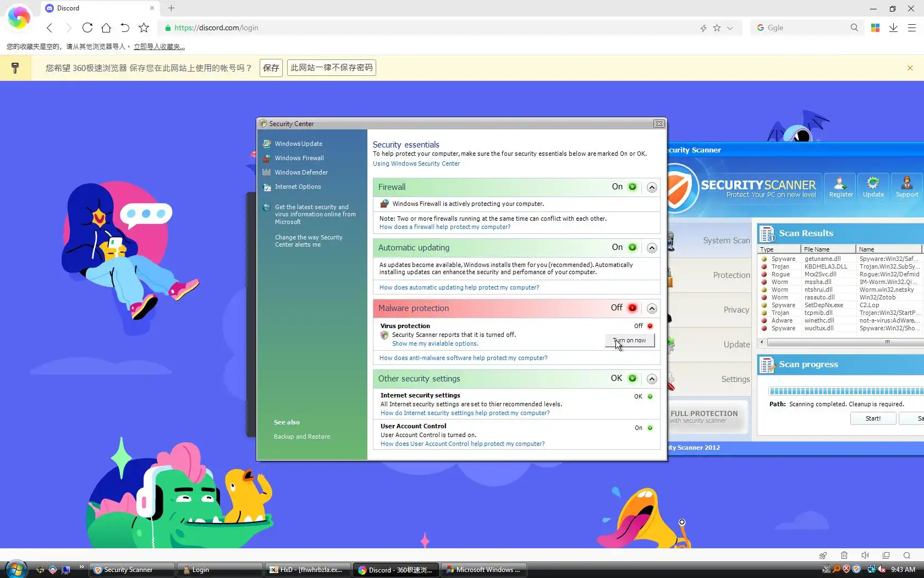Click the trash icon in browser status bar
The image size is (924, 578).
[x=844, y=555]
